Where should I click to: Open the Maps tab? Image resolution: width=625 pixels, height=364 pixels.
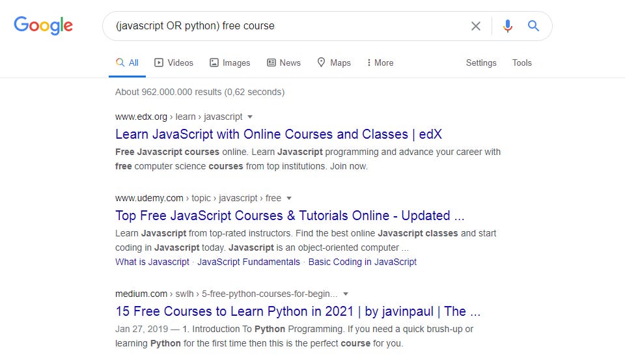tap(334, 63)
